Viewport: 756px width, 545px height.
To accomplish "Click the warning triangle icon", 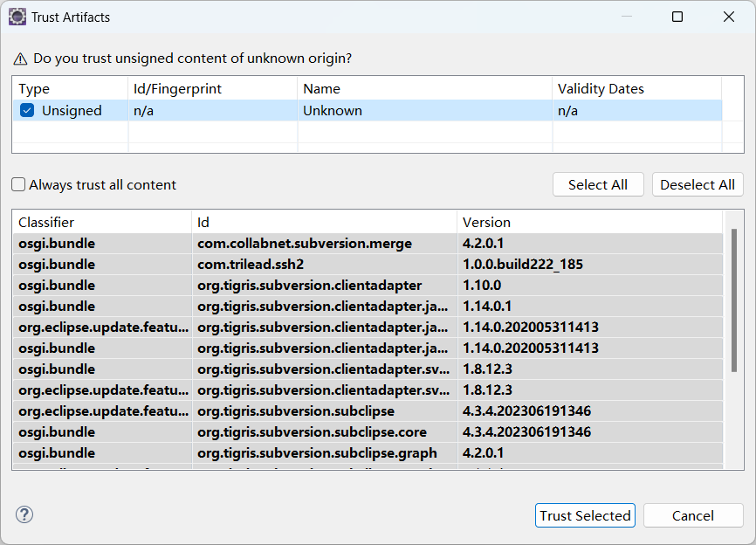I will (x=20, y=59).
